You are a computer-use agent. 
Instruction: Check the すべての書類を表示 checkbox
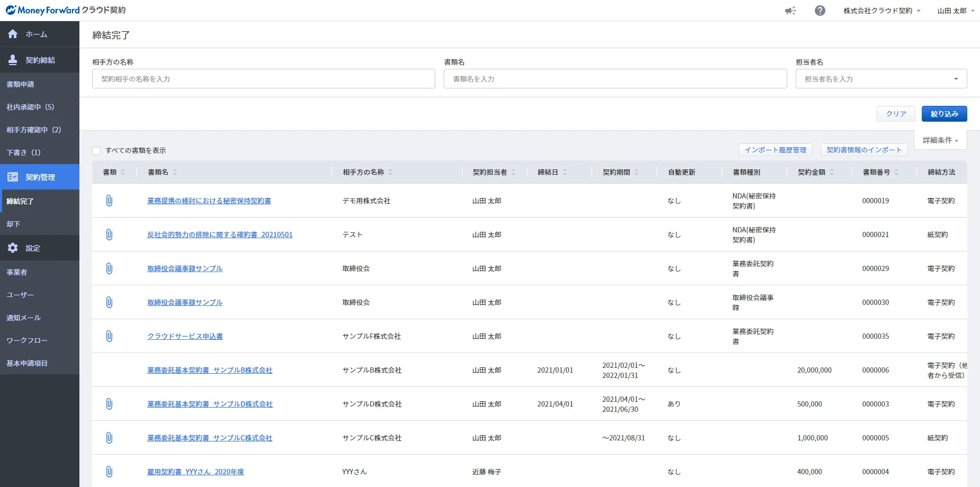tap(96, 151)
